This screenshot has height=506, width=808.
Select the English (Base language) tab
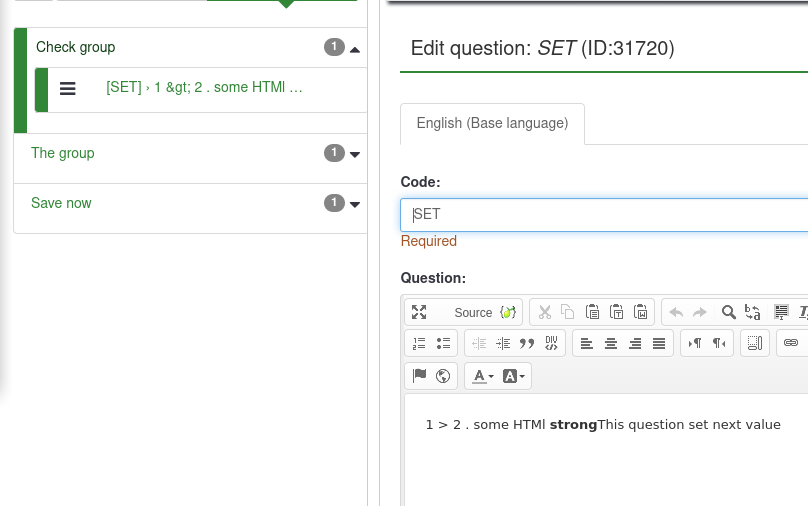pyautogui.click(x=492, y=124)
